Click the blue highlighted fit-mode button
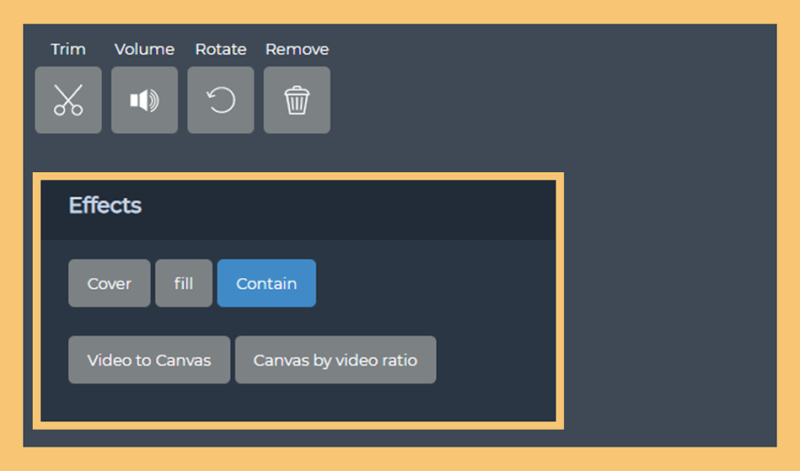 [x=266, y=283]
